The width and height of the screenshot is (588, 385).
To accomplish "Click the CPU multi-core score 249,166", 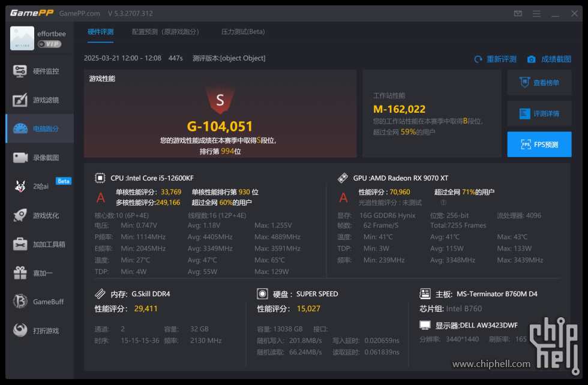I will pyautogui.click(x=168, y=203).
